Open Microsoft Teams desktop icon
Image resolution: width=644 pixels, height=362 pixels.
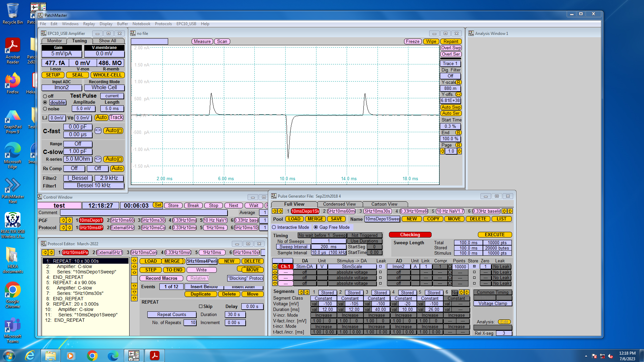click(13, 330)
